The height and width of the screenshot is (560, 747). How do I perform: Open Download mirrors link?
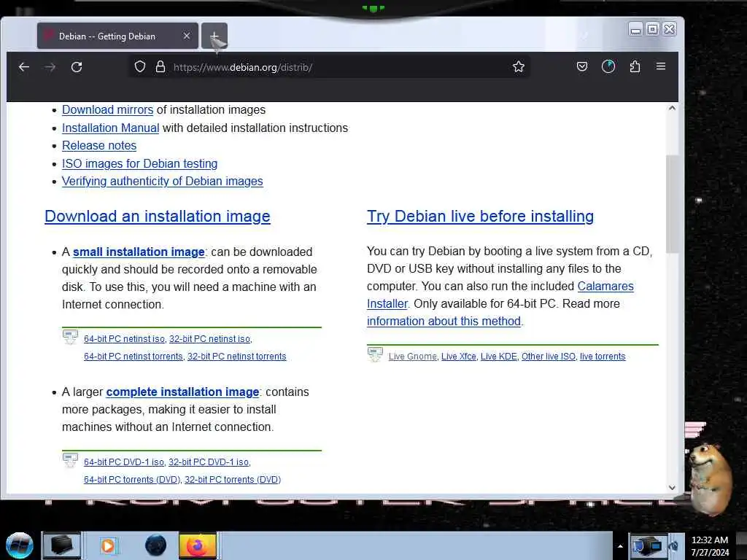point(108,110)
